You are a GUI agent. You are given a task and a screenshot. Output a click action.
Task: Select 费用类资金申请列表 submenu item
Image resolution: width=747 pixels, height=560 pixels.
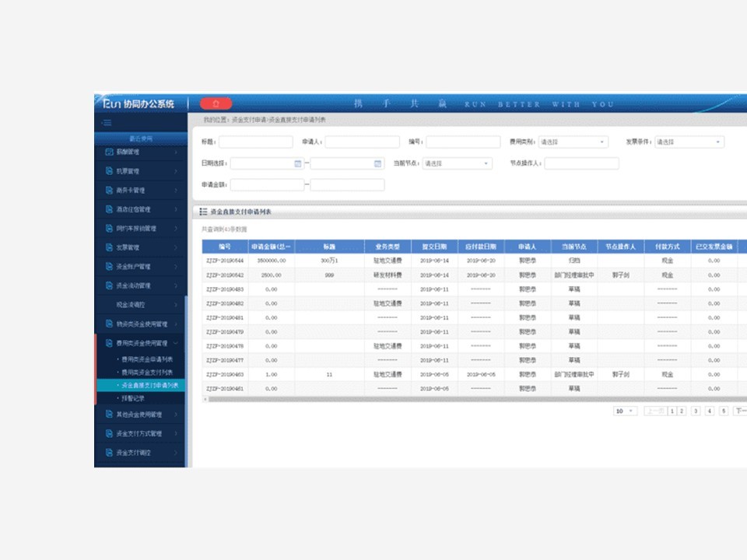[x=147, y=359]
